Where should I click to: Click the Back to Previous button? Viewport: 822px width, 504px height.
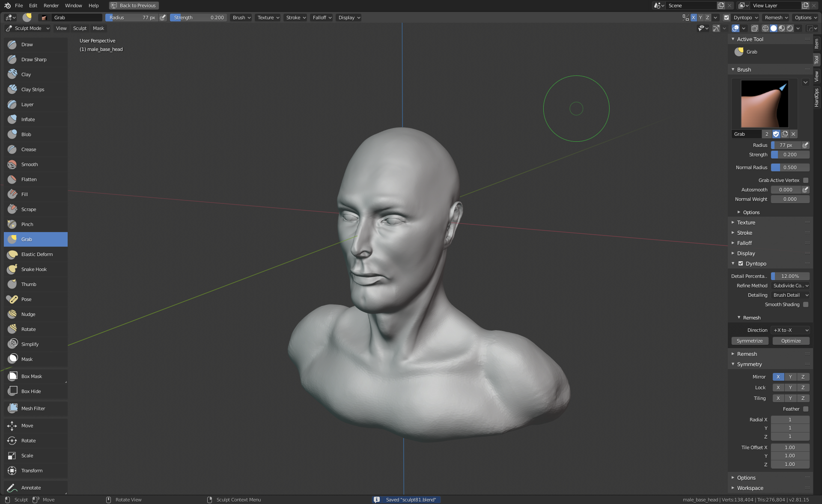[134, 6]
